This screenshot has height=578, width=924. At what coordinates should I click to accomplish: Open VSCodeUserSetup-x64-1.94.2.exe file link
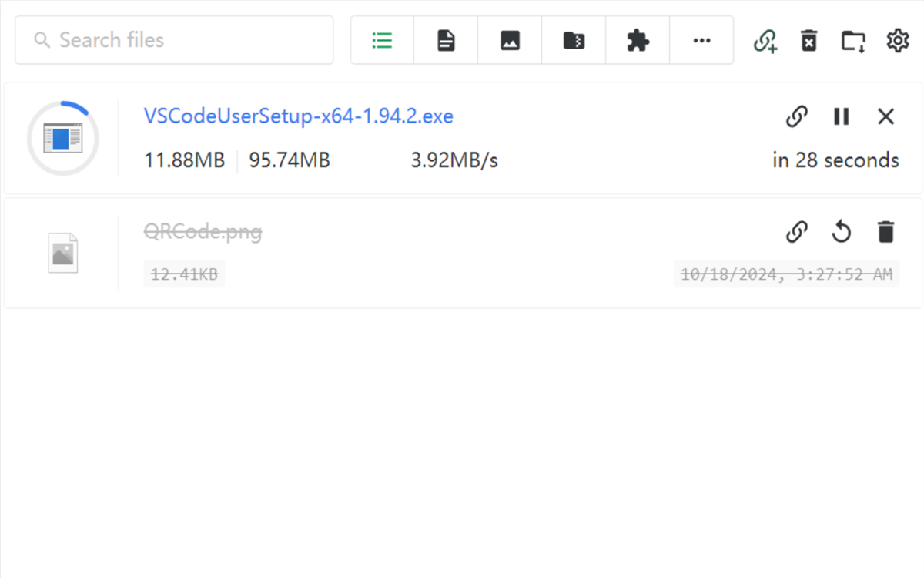tap(299, 116)
